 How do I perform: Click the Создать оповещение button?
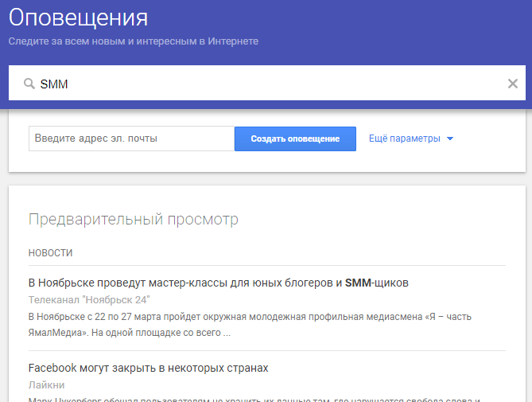pos(295,139)
